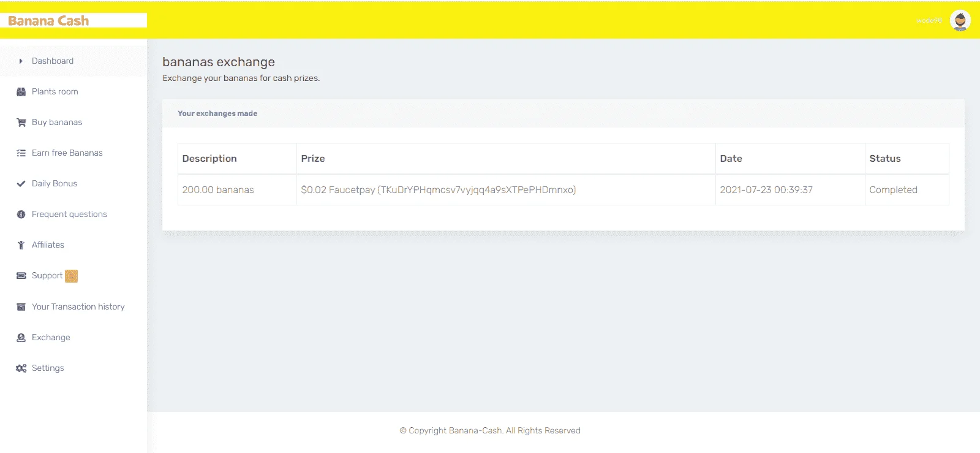This screenshot has width=980, height=453.
Task: Click the Transaction history archive icon
Action: coord(21,307)
